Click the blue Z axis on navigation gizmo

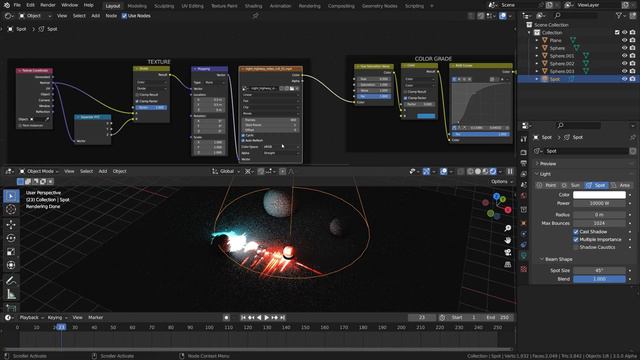[x=496, y=197]
